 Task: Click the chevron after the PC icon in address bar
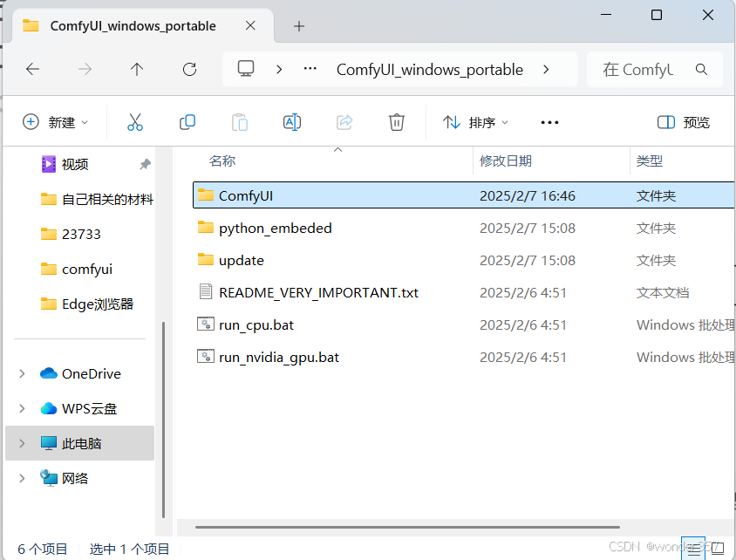tap(279, 70)
